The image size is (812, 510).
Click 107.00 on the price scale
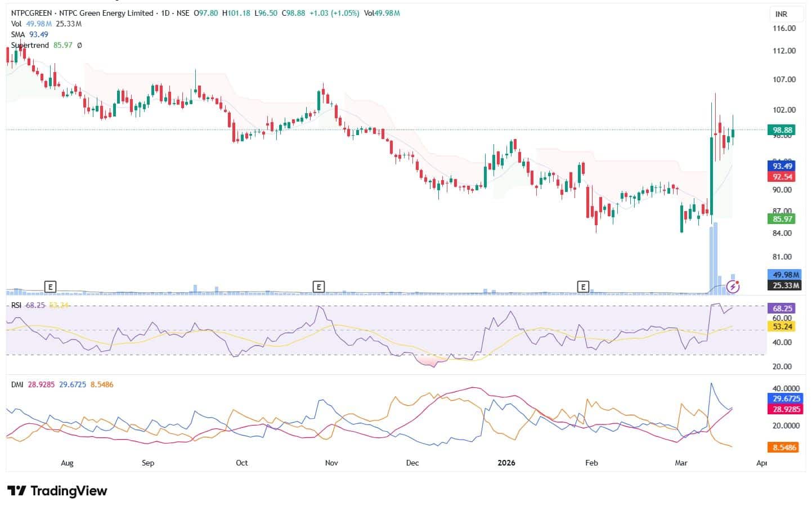[x=784, y=79]
